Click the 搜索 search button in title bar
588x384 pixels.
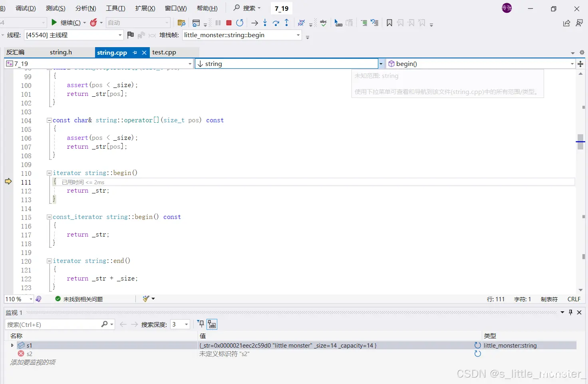click(x=247, y=8)
